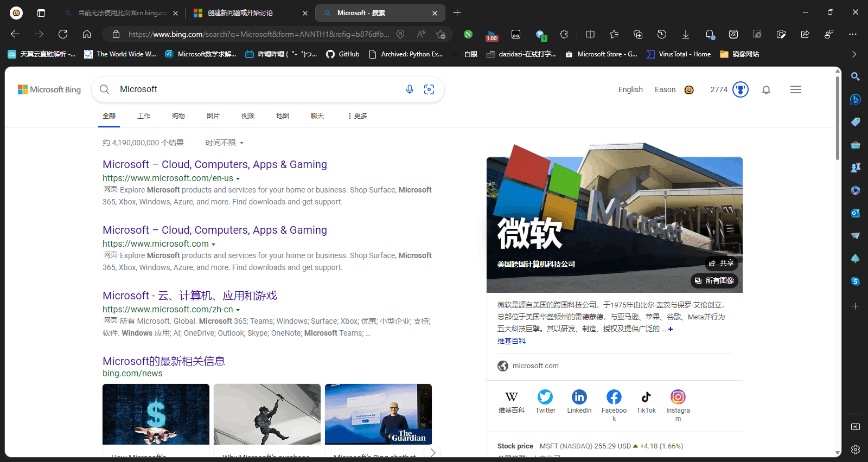868x462 pixels.
Task: Expand microsoft.com/en-us URL dropdown arrow
Action: pyautogui.click(x=238, y=178)
